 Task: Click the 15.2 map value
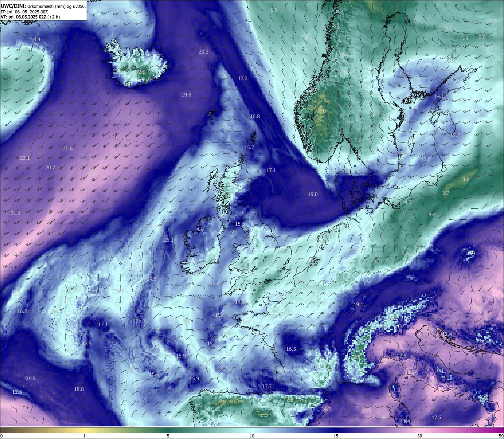point(212,343)
